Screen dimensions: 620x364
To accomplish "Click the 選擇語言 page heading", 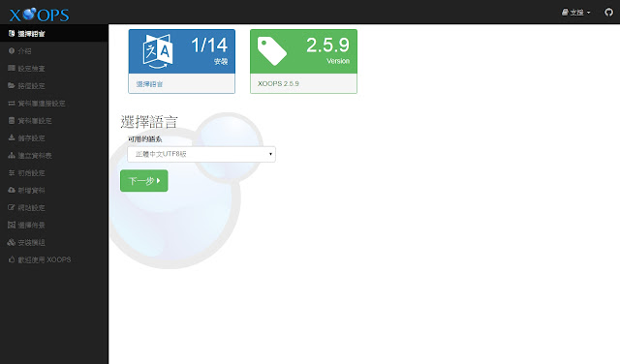I will (149, 122).
